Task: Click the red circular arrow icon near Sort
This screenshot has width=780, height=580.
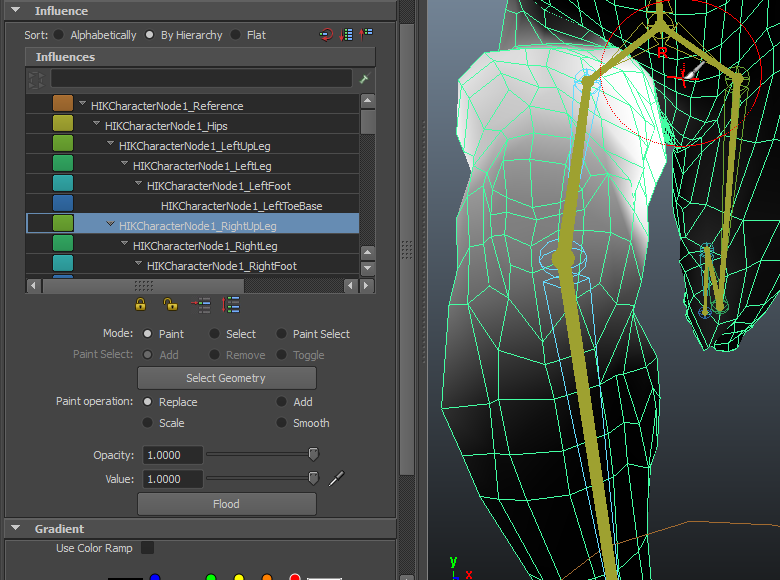Action: coord(326,35)
